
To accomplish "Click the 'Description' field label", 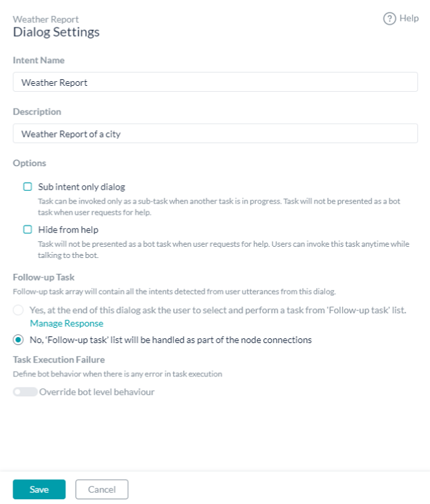I will [37, 112].
